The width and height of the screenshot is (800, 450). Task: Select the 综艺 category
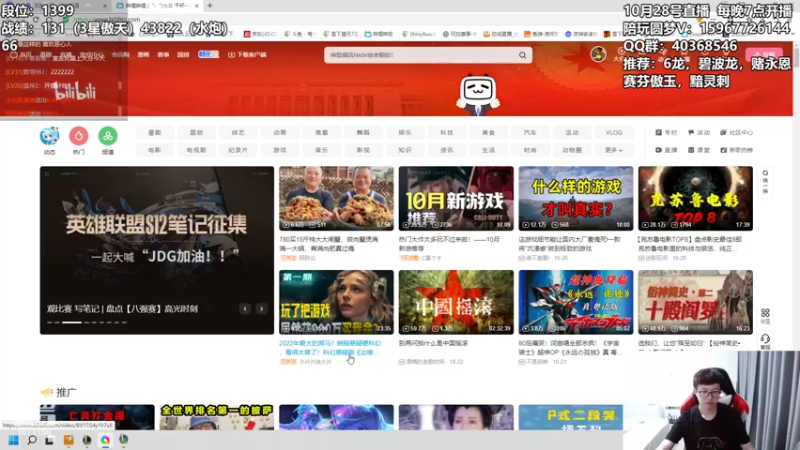pyautogui.click(x=238, y=133)
